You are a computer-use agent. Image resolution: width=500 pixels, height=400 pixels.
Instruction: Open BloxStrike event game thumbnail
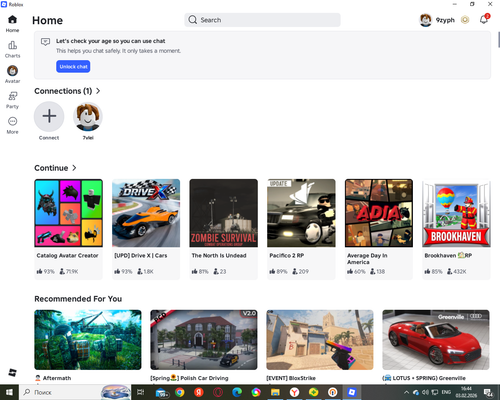click(x=320, y=340)
